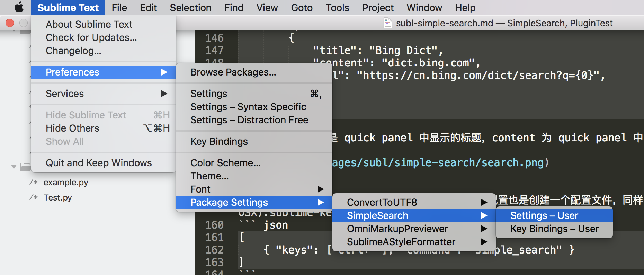
Task: Choose Theme… menu item
Action: (254, 176)
